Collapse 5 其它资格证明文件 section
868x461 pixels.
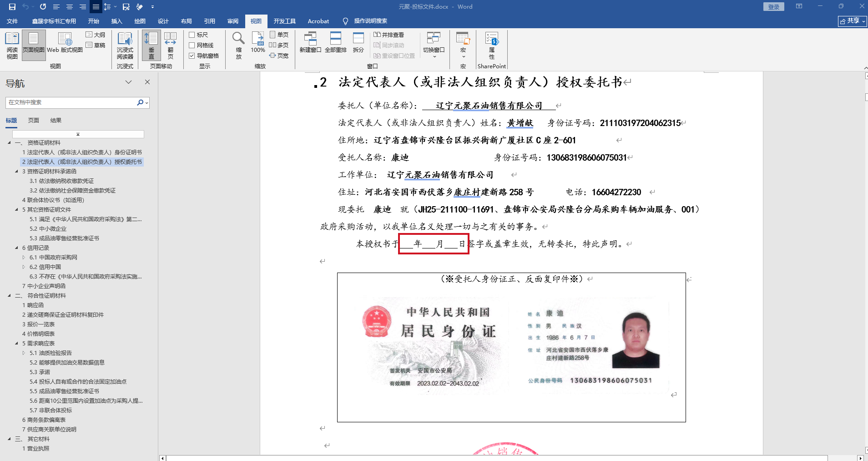coord(16,210)
